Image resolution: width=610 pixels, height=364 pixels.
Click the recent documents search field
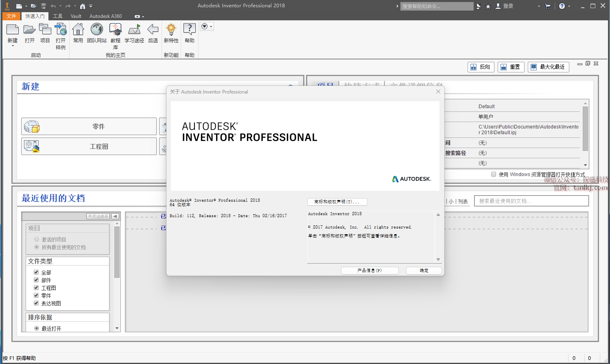[x=531, y=201]
